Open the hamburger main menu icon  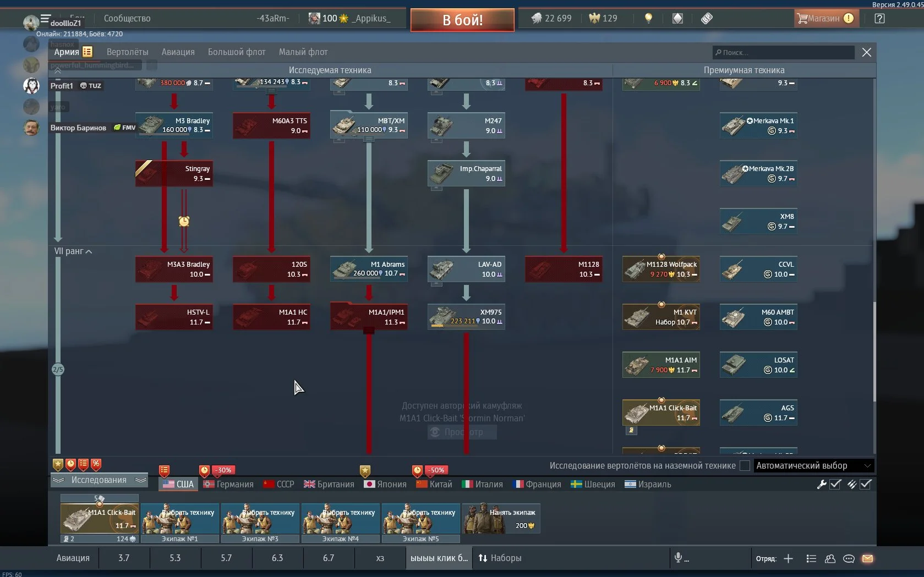(x=45, y=18)
